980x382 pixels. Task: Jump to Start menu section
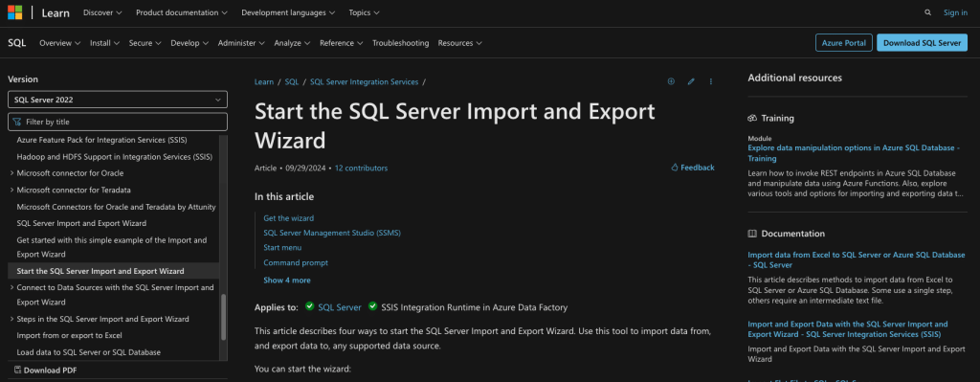tap(282, 248)
